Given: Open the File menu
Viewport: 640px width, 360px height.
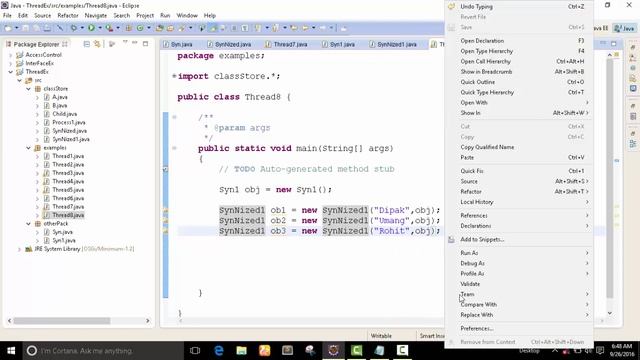Looking at the screenshot, I should tap(7, 16).
